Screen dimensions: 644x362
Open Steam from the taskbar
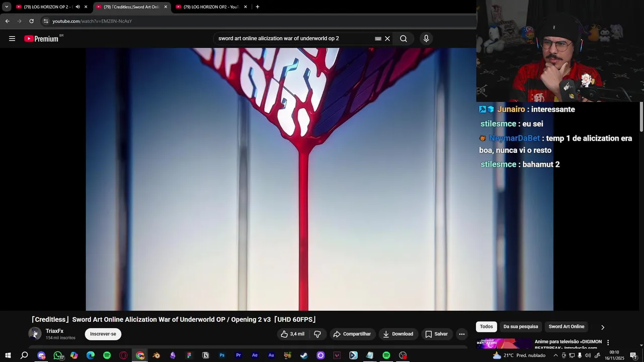[x=304, y=355]
